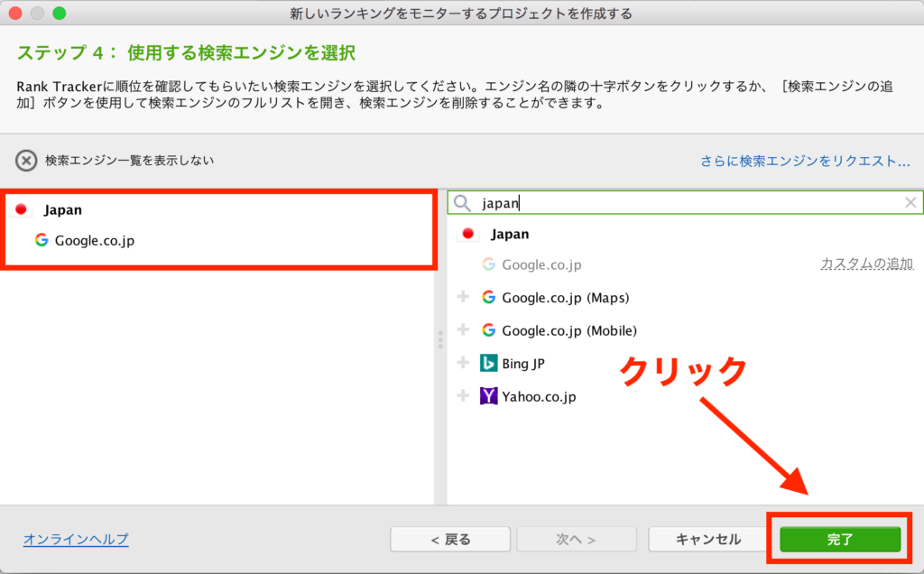Click the Google logo beside Google.co.jp (Mobile)
Image resolution: width=924 pixels, height=574 pixels.
pyautogui.click(x=488, y=330)
